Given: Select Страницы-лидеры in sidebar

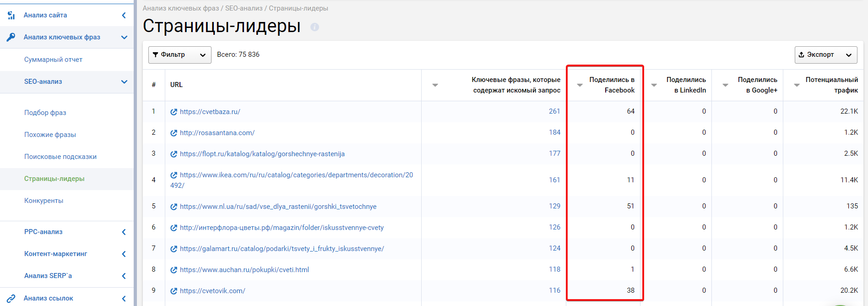Looking at the screenshot, I should pyautogui.click(x=54, y=179).
